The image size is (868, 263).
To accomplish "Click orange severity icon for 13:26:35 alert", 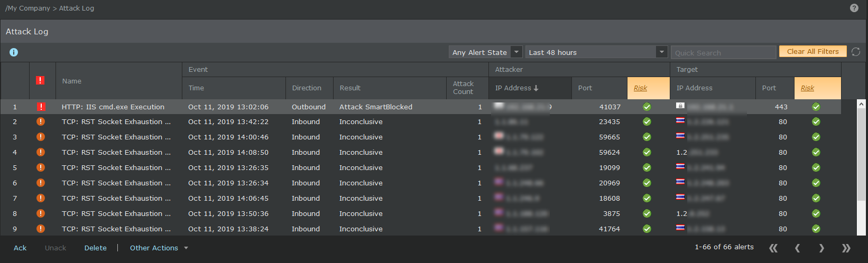I will pyautogui.click(x=41, y=167).
